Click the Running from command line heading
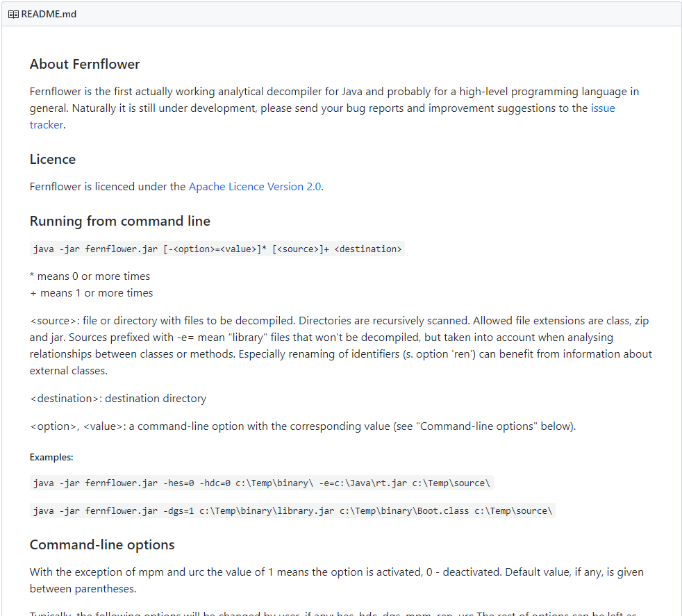This screenshot has width=682, height=616. click(x=119, y=221)
